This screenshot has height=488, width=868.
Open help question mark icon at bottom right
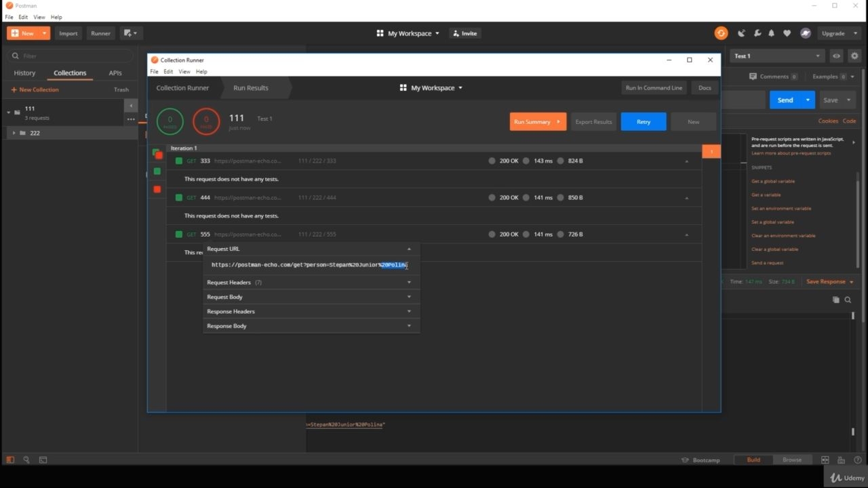858,460
